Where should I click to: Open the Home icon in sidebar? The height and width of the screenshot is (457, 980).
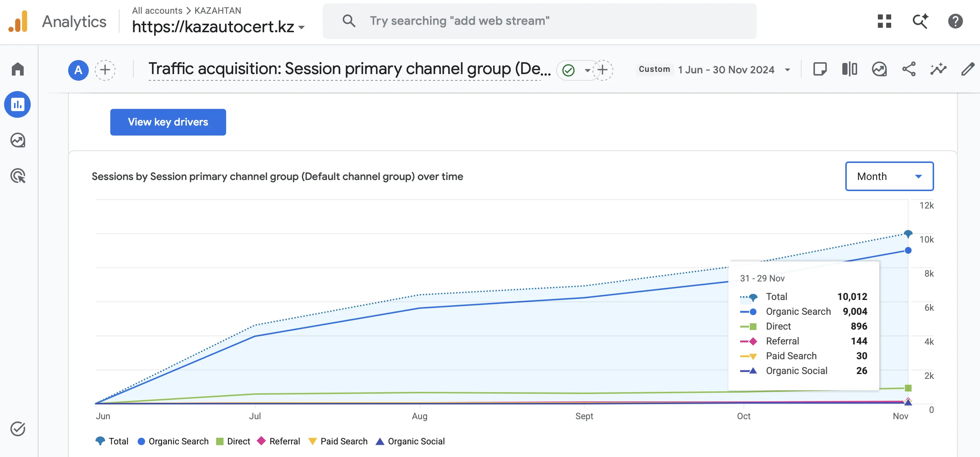pyautogui.click(x=17, y=69)
